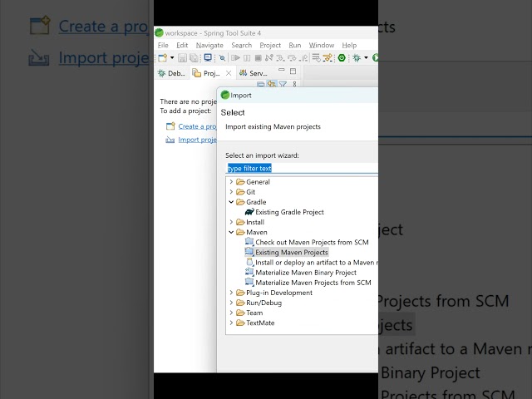Select Check out Maven Projects from SCM
Image resolution: width=532 pixels, height=399 pixels.
pos(307,242)
